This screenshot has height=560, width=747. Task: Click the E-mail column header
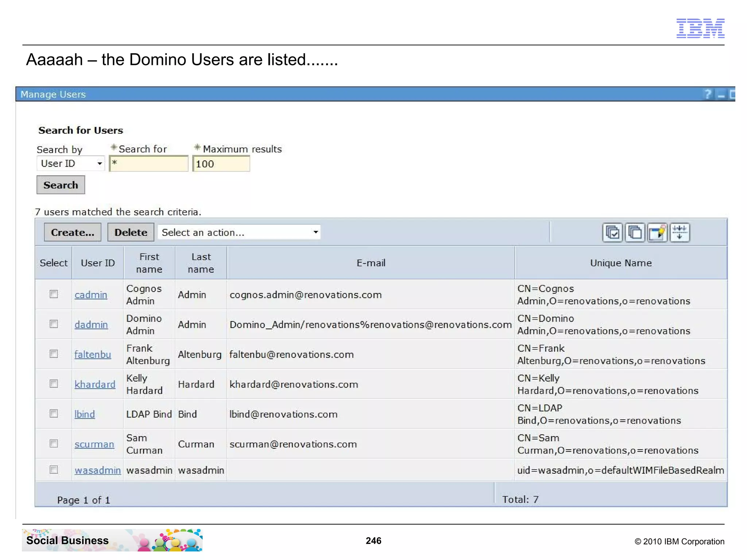click(x=371, y=263)
